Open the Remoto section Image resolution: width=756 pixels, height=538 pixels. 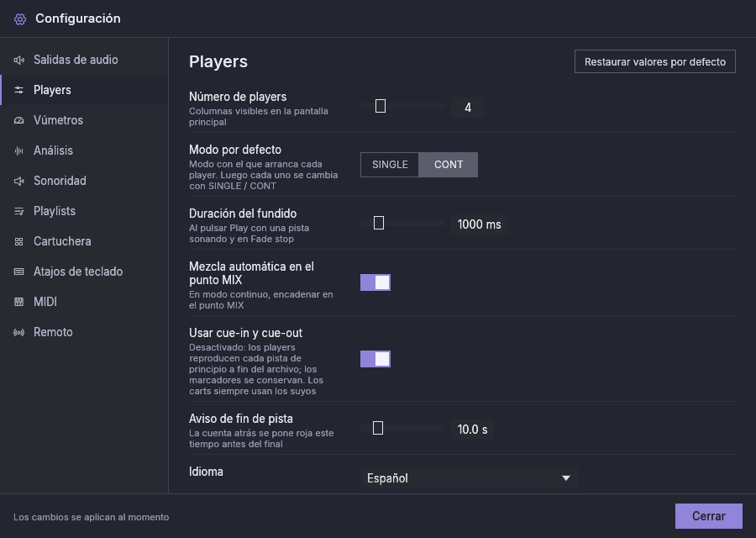pyautogui.click(x=84, y=332)
